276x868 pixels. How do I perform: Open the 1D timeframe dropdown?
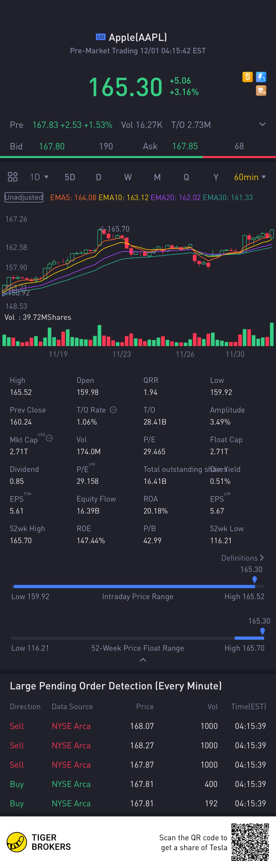pos(39,177)
